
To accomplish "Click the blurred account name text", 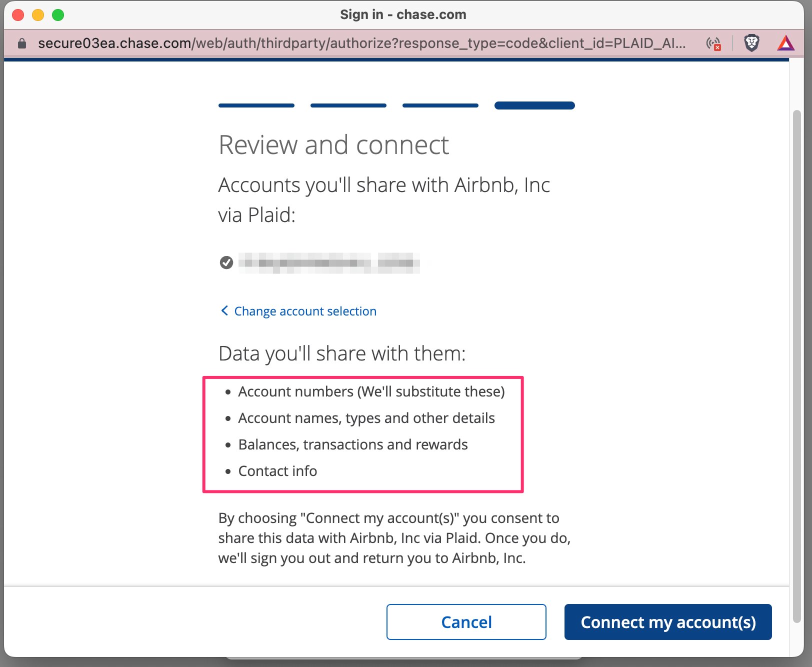I will click(x=329, y=262).
